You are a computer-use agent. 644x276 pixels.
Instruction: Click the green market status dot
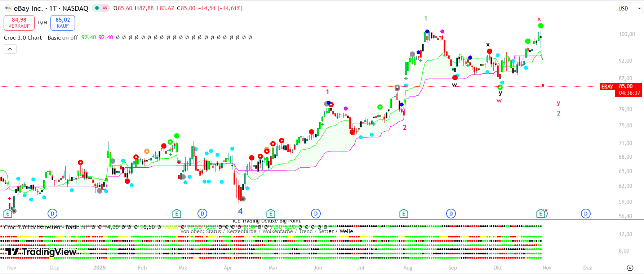(97, 8)
